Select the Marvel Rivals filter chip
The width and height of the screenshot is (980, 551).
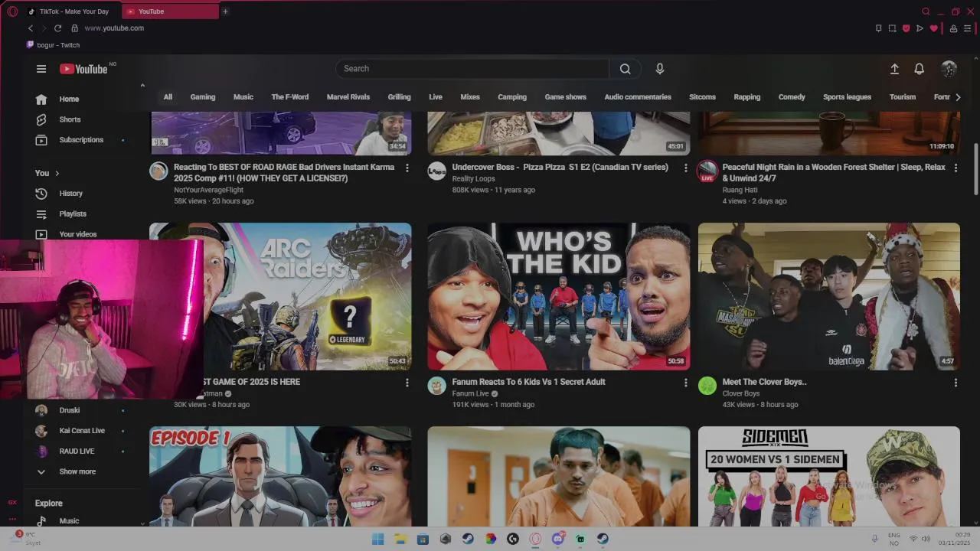348,97
